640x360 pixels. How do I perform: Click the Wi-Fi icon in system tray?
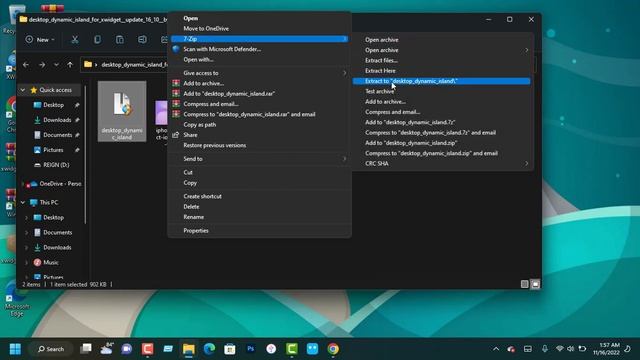tap(560, 349)
